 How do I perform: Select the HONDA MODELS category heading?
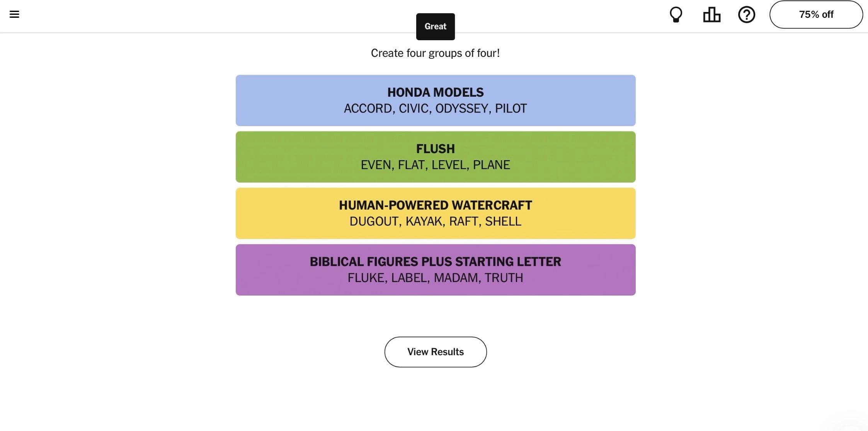pos(435,92)
